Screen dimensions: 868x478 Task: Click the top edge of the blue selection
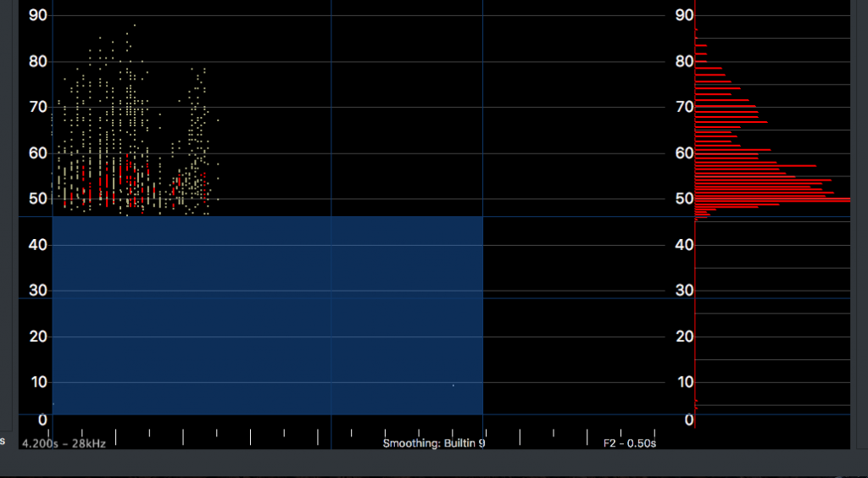click(267, 216)
